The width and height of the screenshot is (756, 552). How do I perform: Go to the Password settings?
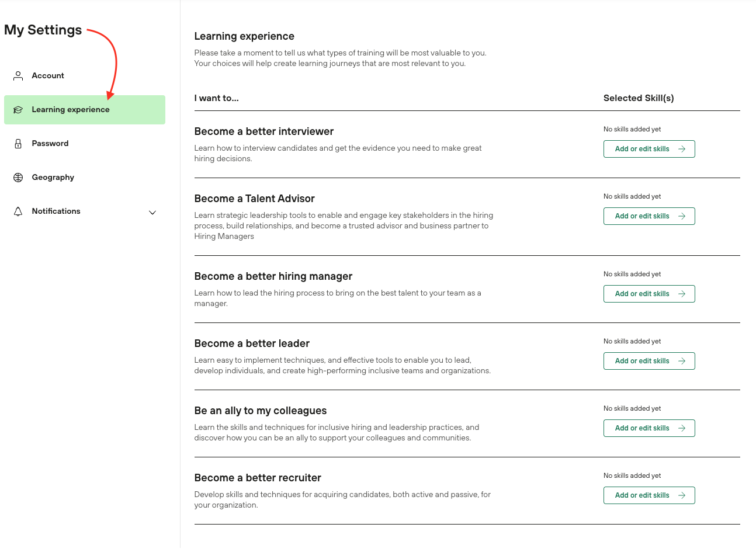point(50,144)
